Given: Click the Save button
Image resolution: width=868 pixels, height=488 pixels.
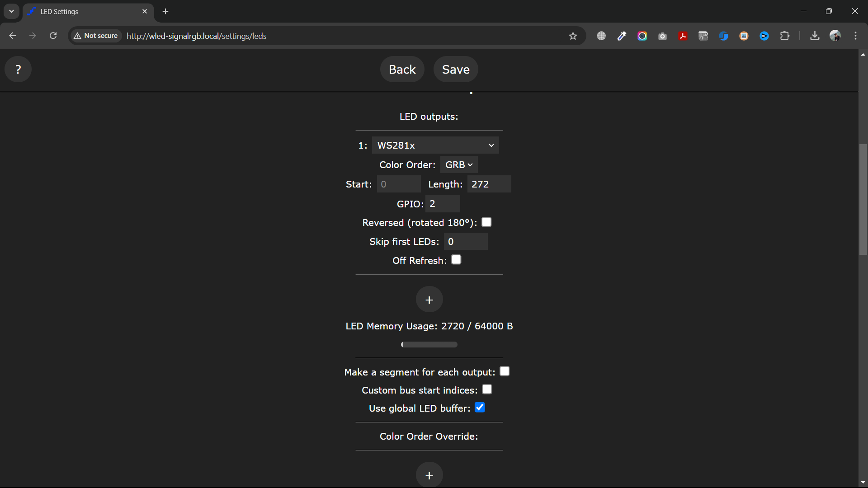Looking at the screenshot, I should [455, 70].
